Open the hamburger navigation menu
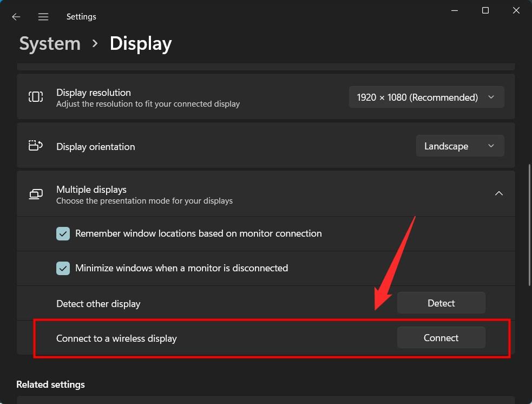Image resolution: width=532 pixels, height=404 pixels. (x=43, y=17)
